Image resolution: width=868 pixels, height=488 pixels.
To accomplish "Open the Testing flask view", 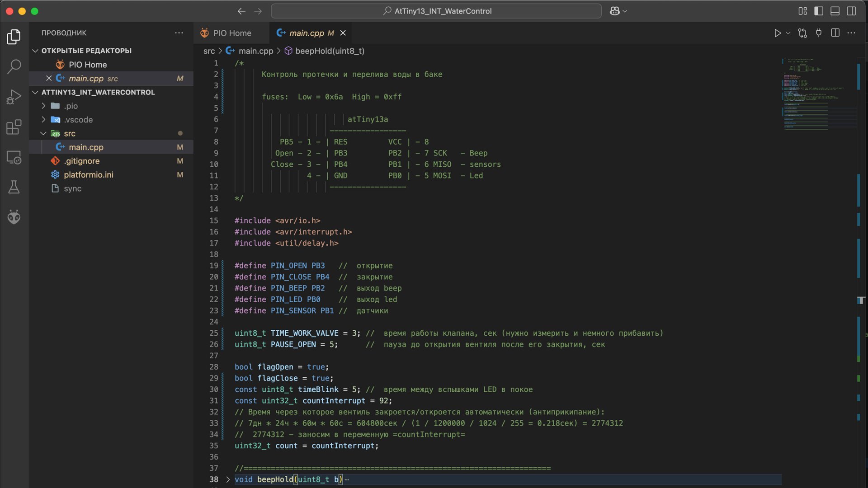I will pos(14,187).
